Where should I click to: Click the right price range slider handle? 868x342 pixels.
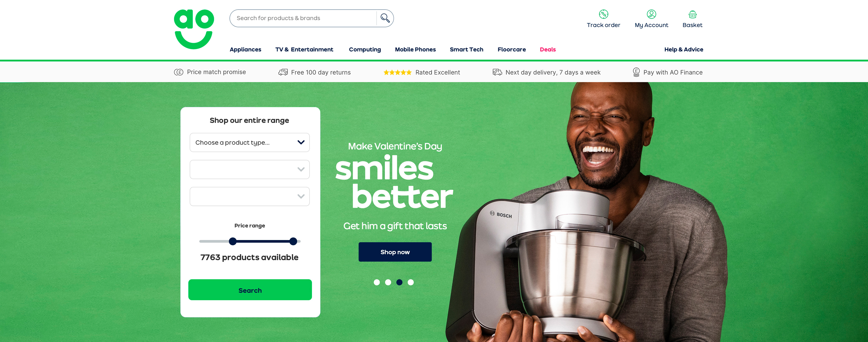(293, 241)
